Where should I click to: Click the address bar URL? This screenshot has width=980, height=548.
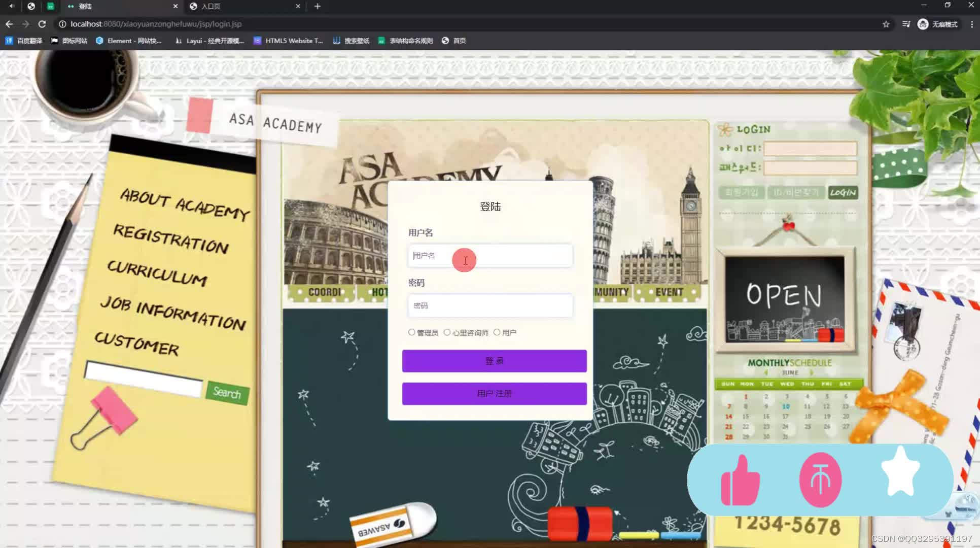(156, 24)
